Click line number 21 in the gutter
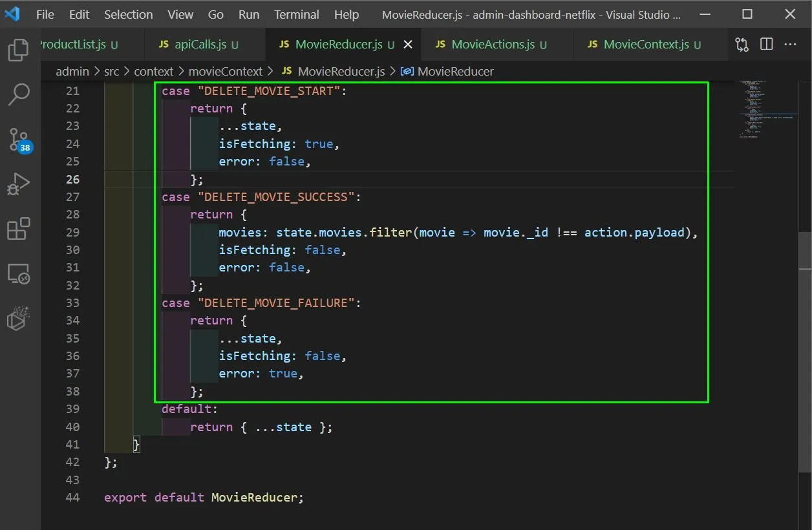Screen dimensions: 812x530 [72, 91]
